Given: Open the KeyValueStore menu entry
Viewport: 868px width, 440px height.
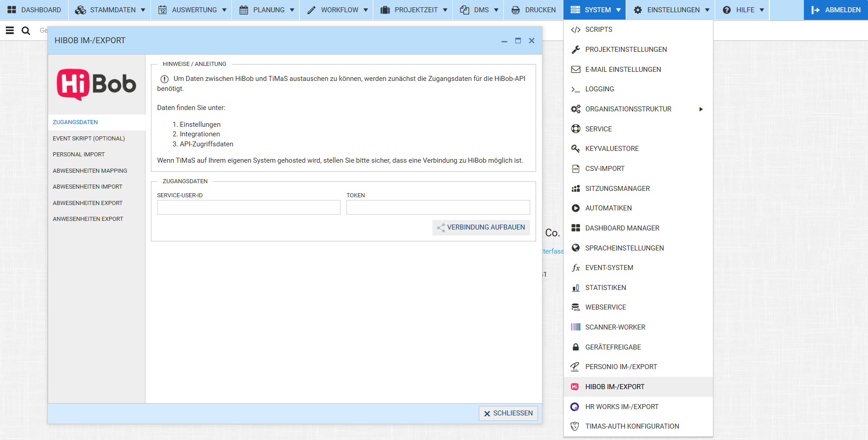Looking at the screenshot, I should point(638,149).
